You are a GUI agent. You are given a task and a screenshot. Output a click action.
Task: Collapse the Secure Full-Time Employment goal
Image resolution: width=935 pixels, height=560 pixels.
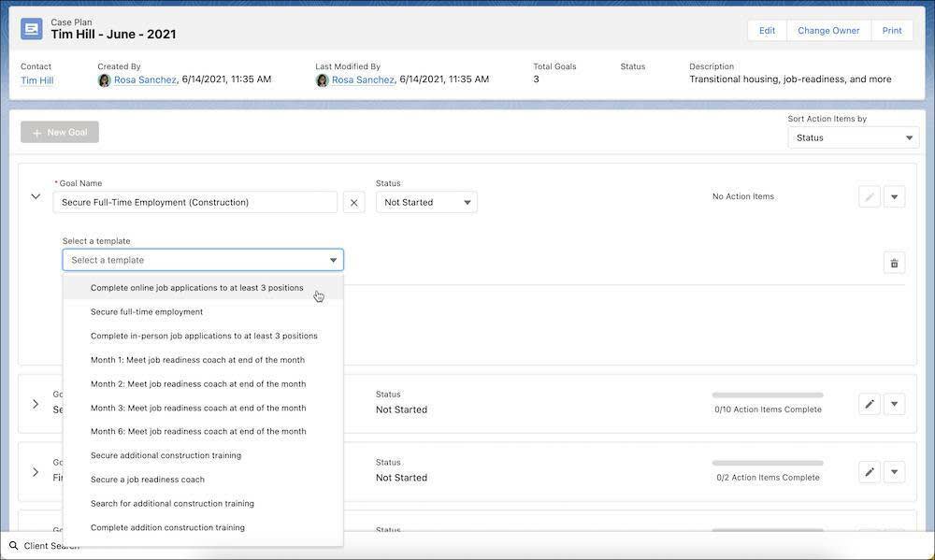(x=36, y=197)
